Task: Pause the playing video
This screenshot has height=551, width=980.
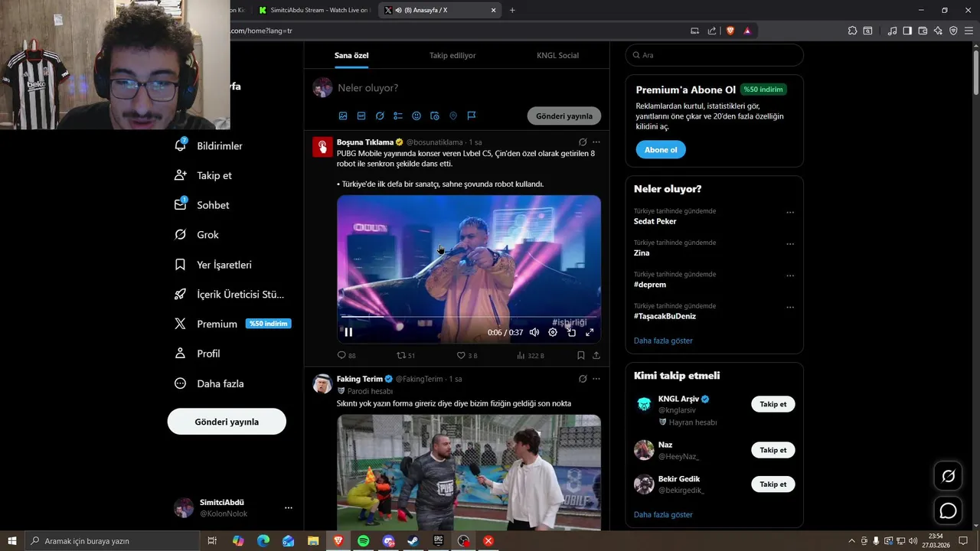Action: coord(348,332)
